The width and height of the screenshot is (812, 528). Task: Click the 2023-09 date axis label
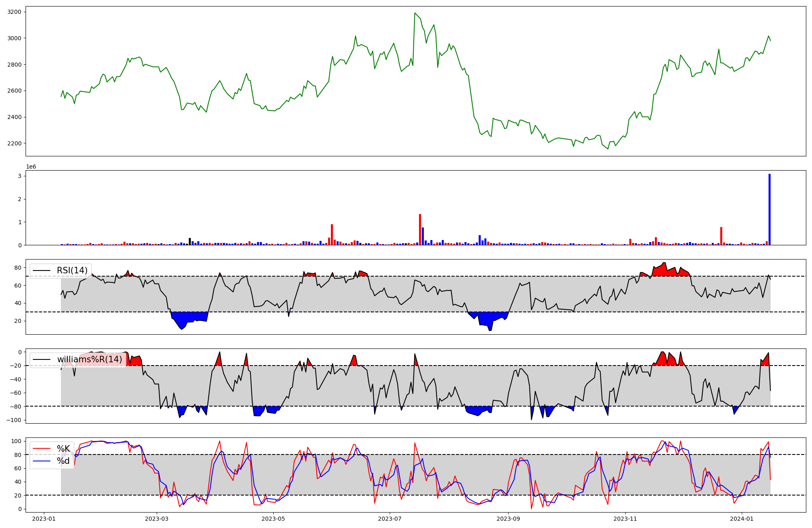point(508,519)
